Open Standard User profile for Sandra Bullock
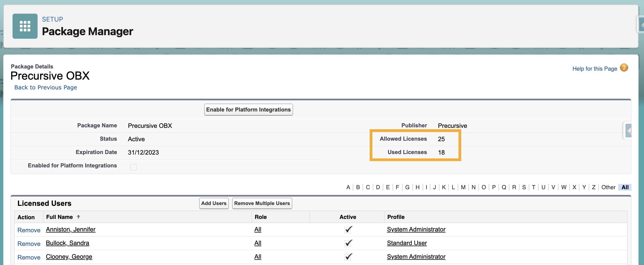This screenshot has height=265, width=644. pos(407,243)
